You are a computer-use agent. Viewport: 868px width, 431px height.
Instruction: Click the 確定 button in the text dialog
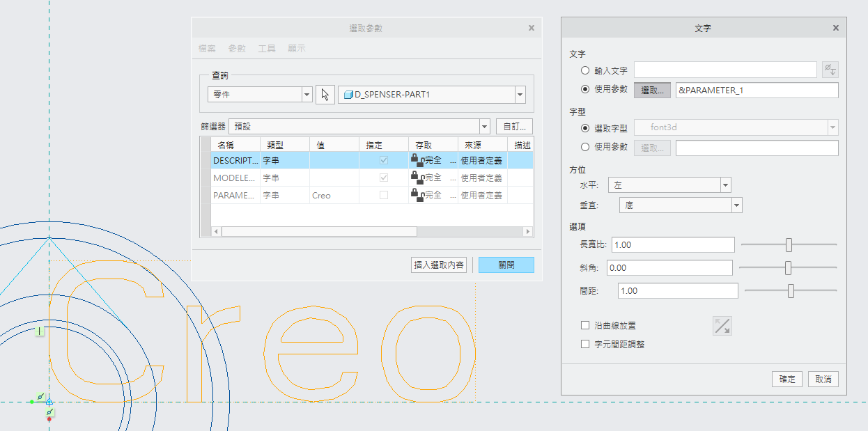(787, 379)
